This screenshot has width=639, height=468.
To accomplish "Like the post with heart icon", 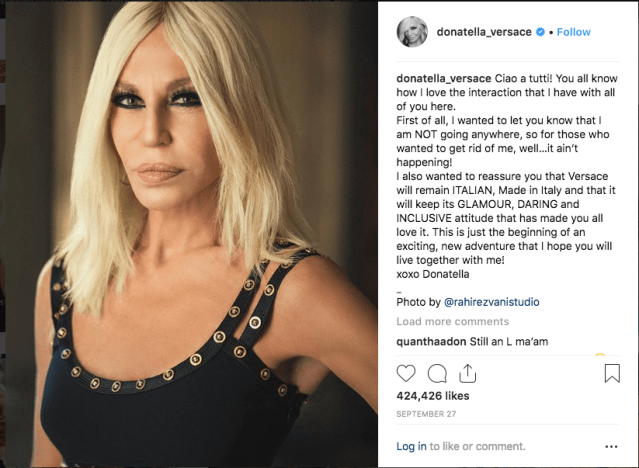I will pos(406,373).
